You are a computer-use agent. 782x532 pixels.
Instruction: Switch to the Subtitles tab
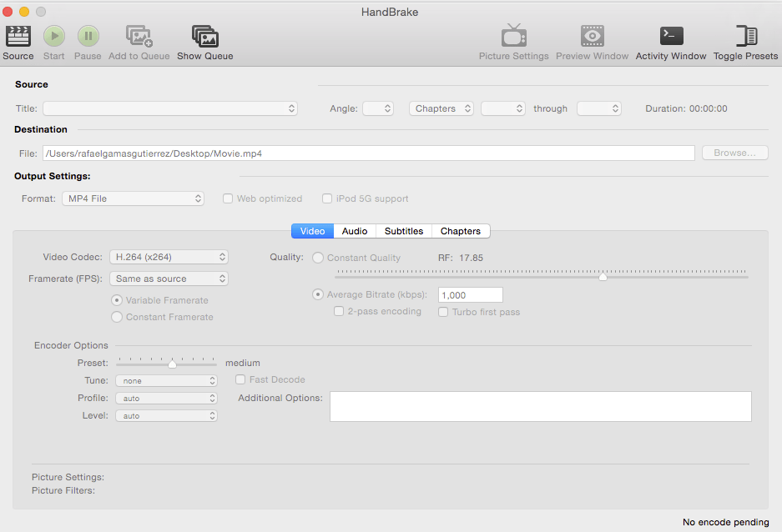403,231
